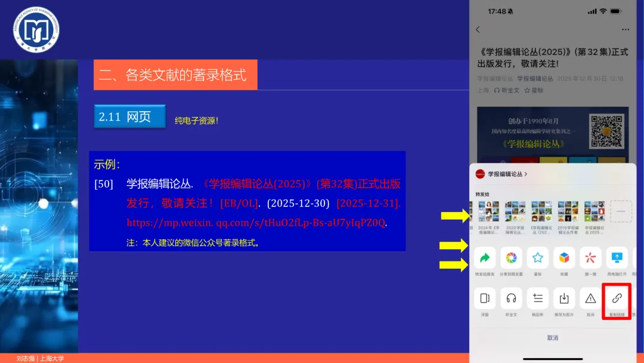Tap the 浮窗 floating window icon
644x363 pixels.
pyautogui.click(x=485, y=298)
